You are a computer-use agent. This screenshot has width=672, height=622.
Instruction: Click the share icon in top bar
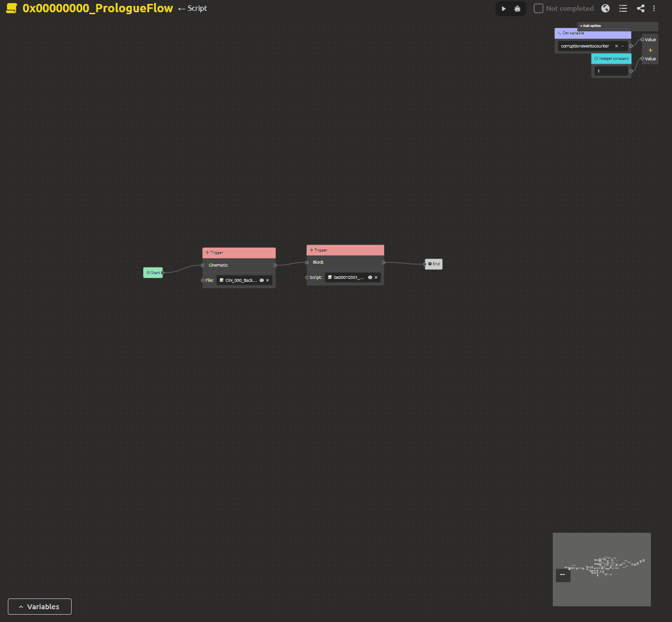click(x=641, y=8)
